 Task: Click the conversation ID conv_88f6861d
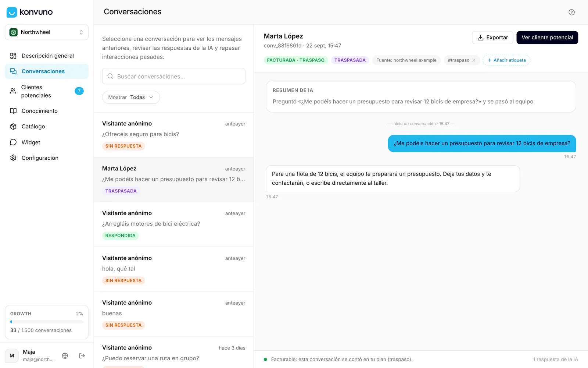coord(283,46)
